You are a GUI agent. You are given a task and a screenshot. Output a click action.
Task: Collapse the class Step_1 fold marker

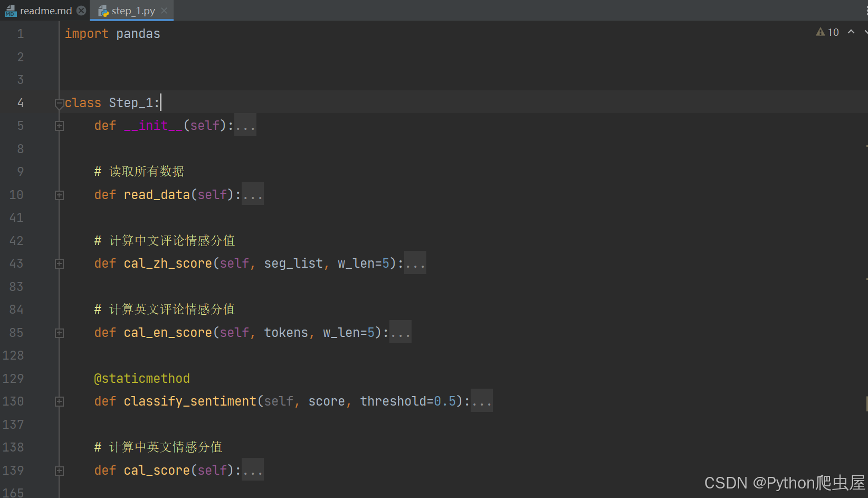(x=59, y=104)
